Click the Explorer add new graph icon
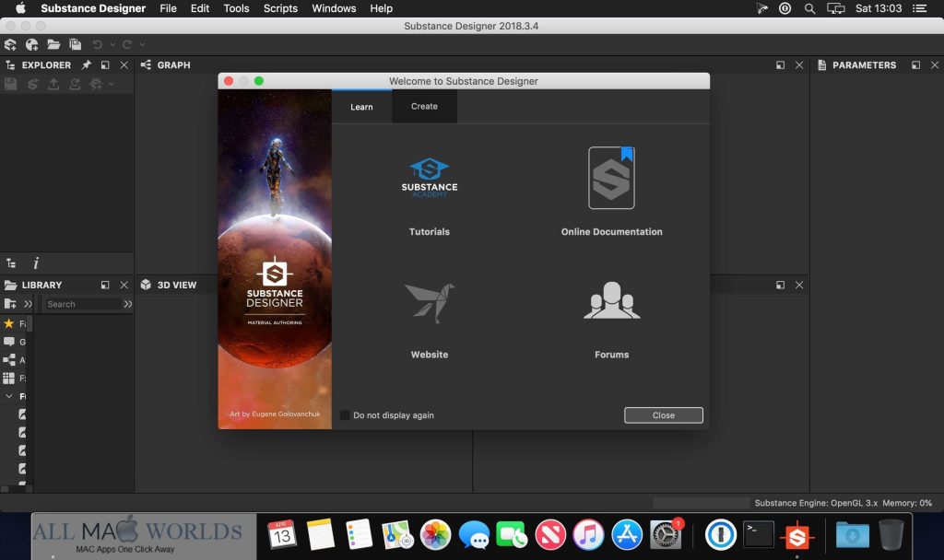Image resolution: width=944 pixels, height=560 pixels. [x=96, y=84]
